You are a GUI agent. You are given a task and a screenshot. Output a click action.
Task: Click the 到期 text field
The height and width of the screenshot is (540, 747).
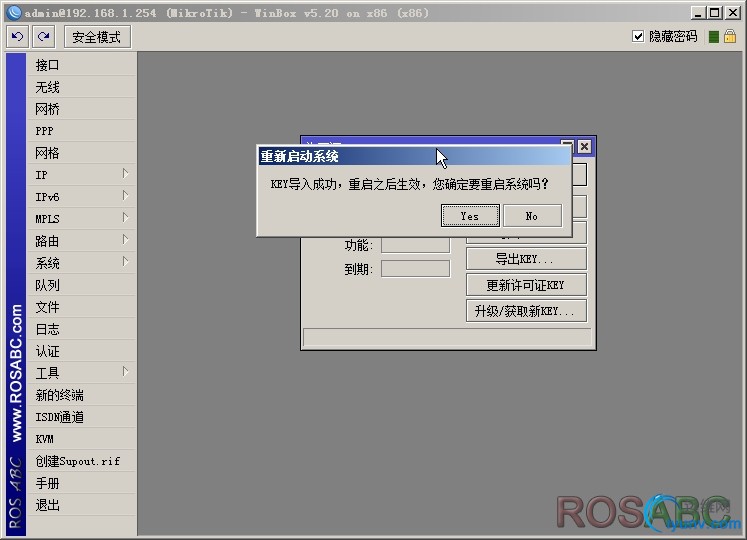(415, 269)
